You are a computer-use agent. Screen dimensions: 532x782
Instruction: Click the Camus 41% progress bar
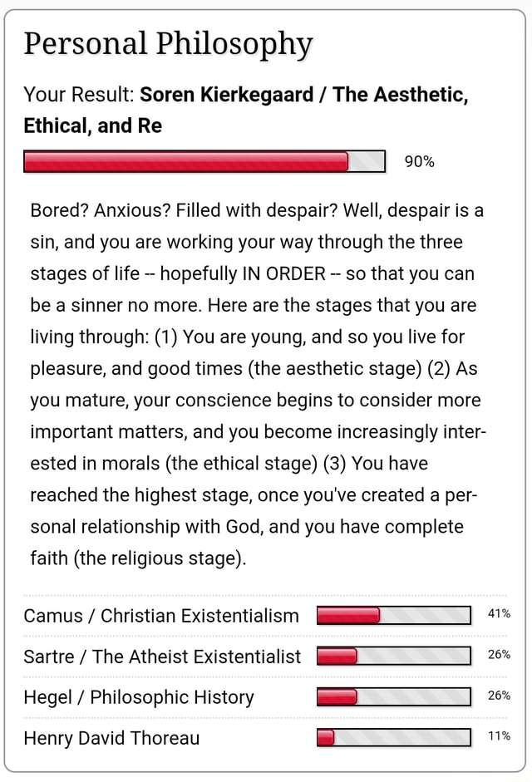click(394, 615)
